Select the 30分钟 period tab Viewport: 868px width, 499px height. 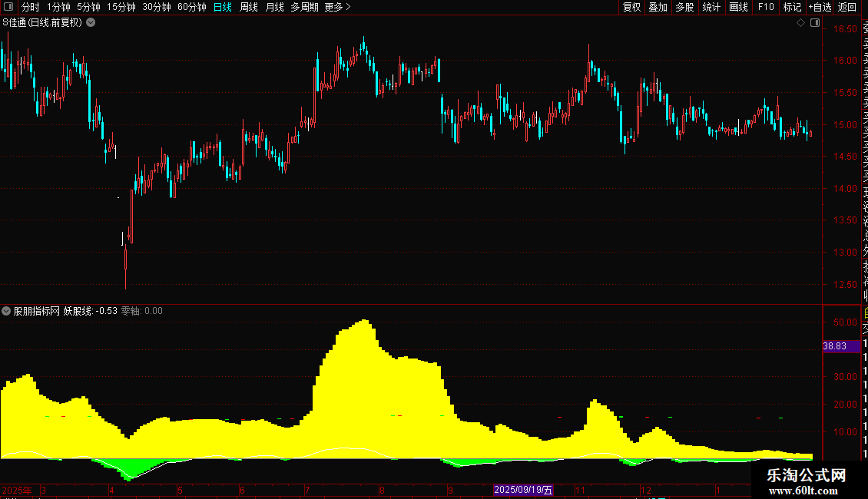157,7
